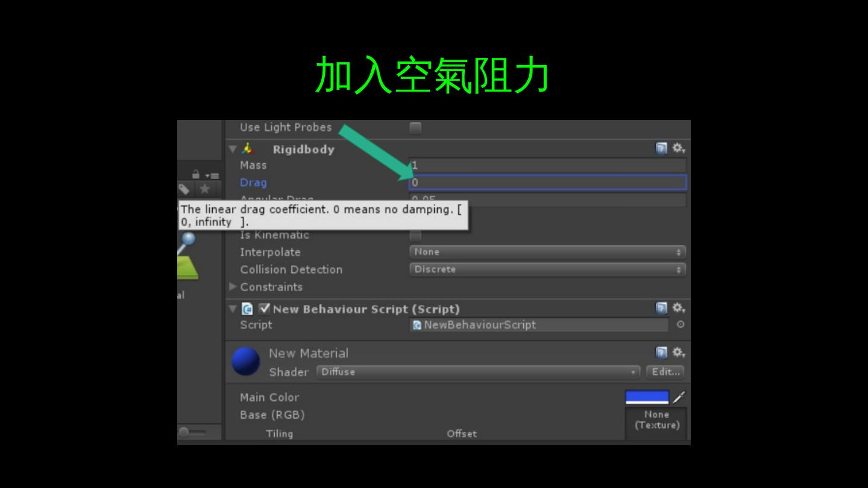
Task: Click the None (Texture) slot
Action: point(656,424)
